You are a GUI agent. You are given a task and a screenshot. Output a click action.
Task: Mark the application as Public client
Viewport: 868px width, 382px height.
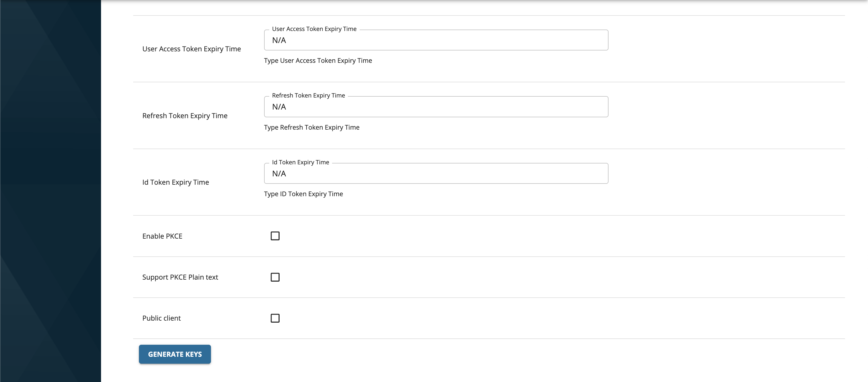[x=276, y=318]
